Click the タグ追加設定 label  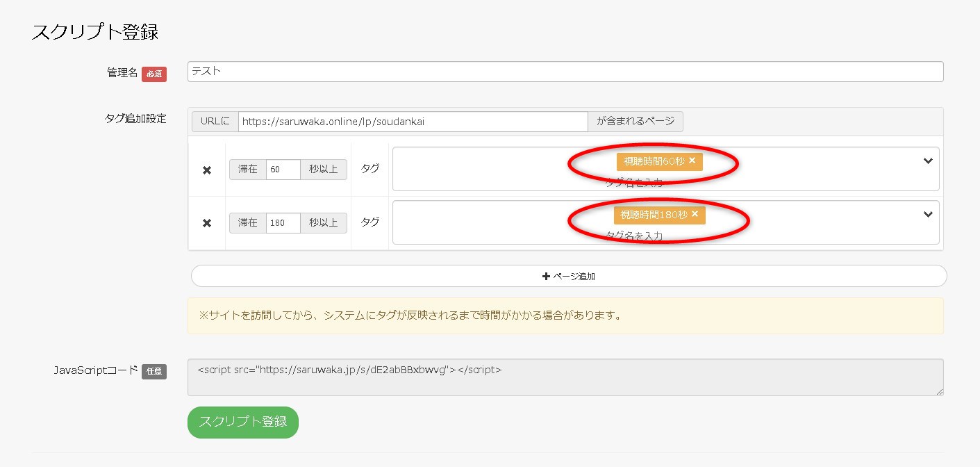click(135, 118)
